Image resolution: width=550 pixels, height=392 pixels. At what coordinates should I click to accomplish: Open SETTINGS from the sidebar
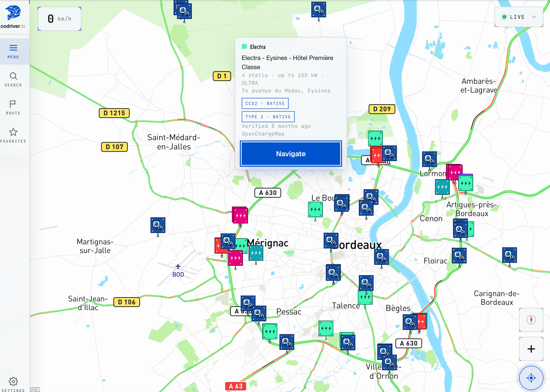tap(13, 384)
